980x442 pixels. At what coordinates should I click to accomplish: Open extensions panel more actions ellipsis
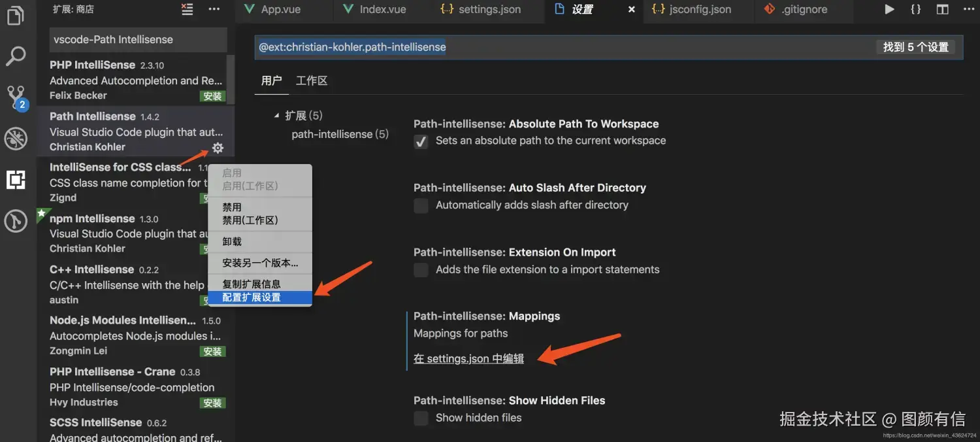pos(214,9)
